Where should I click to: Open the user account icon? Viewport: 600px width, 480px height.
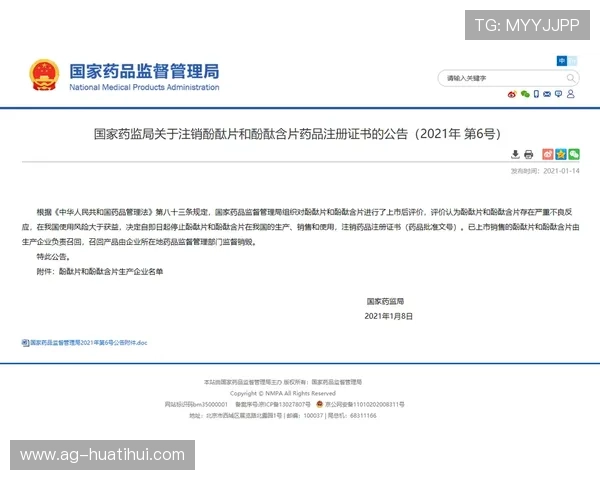pyautogui.click(x=571, y=94)
